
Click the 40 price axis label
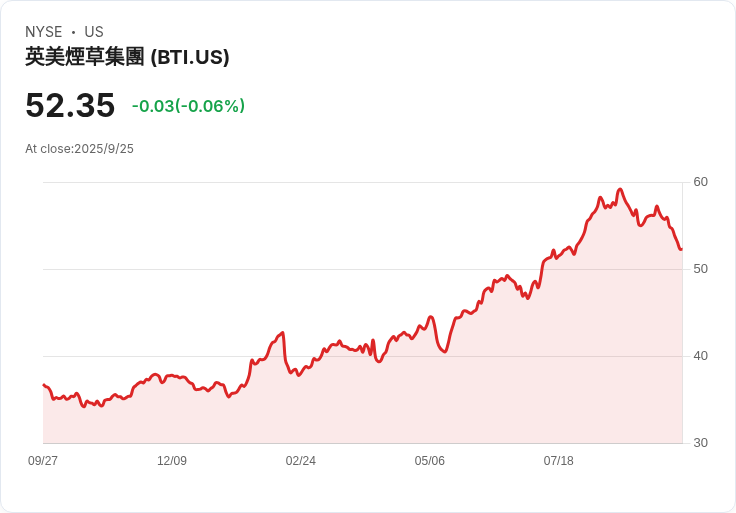(700, 356)
